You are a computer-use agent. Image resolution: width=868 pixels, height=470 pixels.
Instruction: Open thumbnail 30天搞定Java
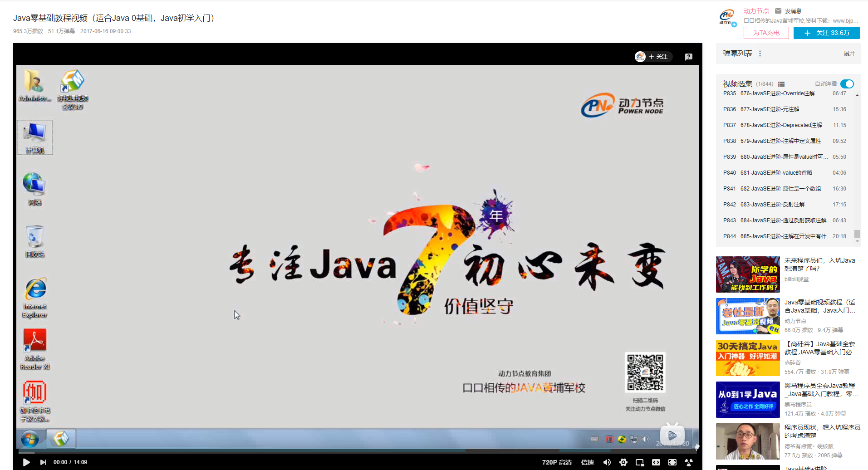(748, 358)
